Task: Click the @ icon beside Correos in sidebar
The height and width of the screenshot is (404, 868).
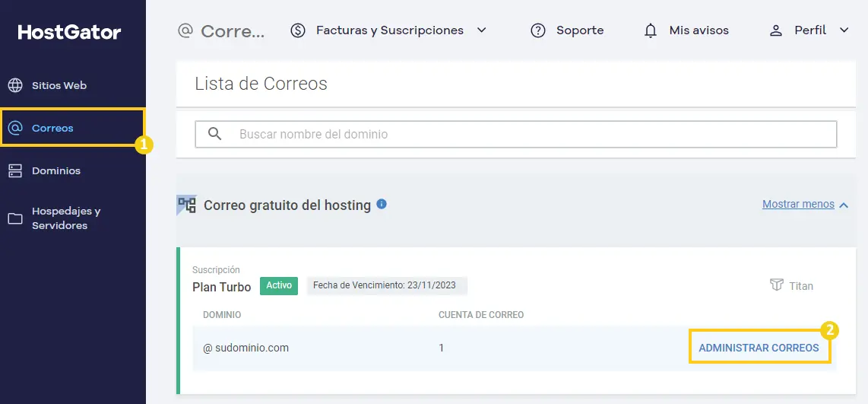Action: click(x=15, y=128)
